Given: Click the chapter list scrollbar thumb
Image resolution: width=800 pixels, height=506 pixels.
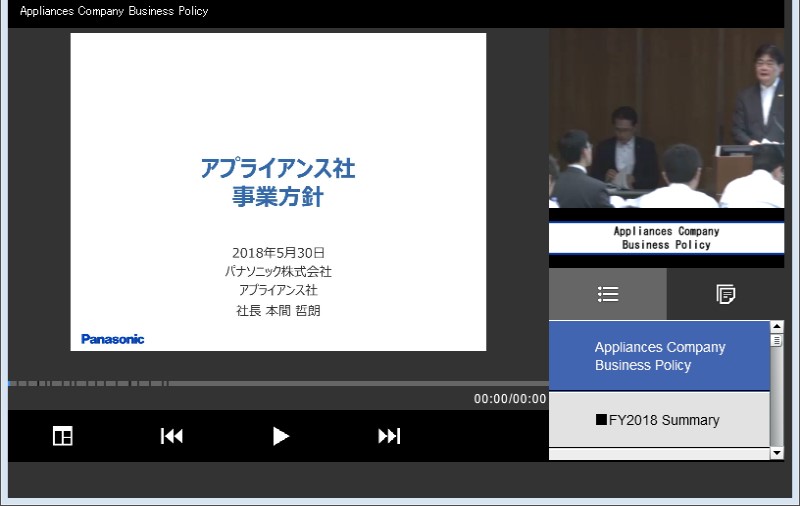Looking at the screenshot, I should click(x=777, y=340).
